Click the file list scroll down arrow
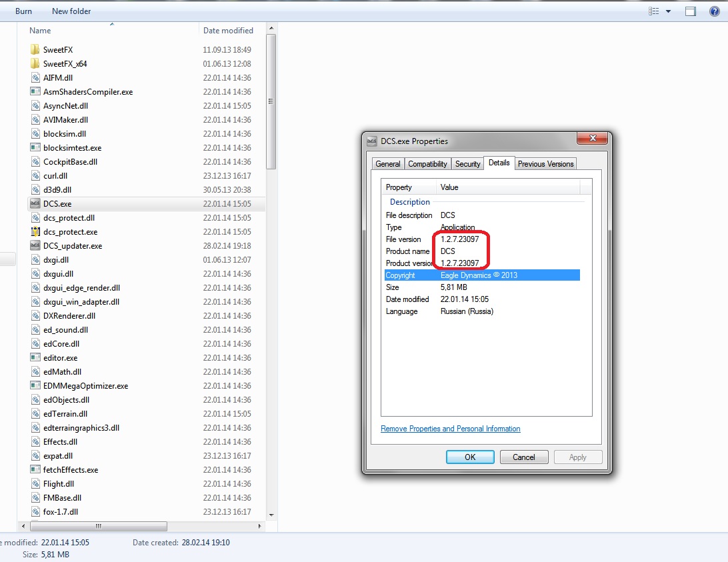This screenshot has width=728, height=562. (271, 515)
